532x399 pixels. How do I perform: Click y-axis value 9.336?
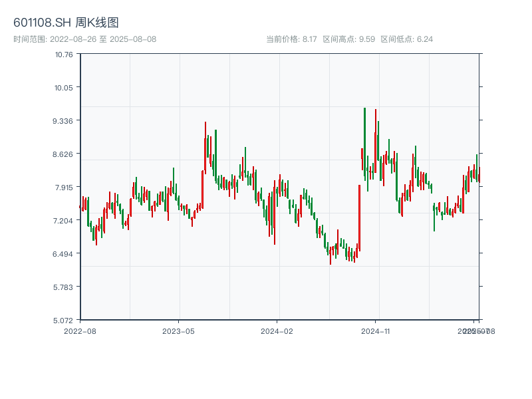tap(63, 121)
